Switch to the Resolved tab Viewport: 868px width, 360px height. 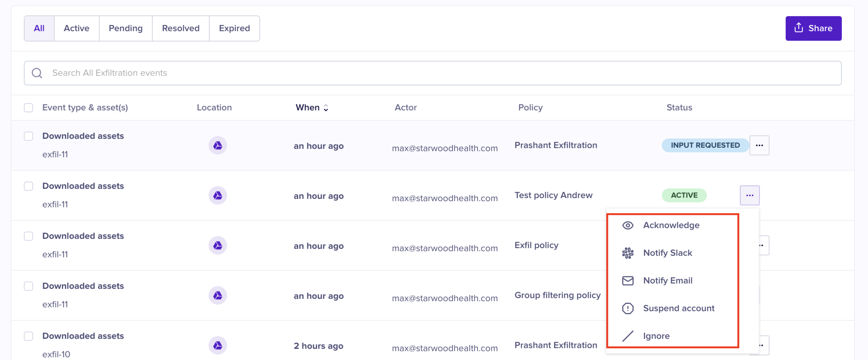coord(181,28)
